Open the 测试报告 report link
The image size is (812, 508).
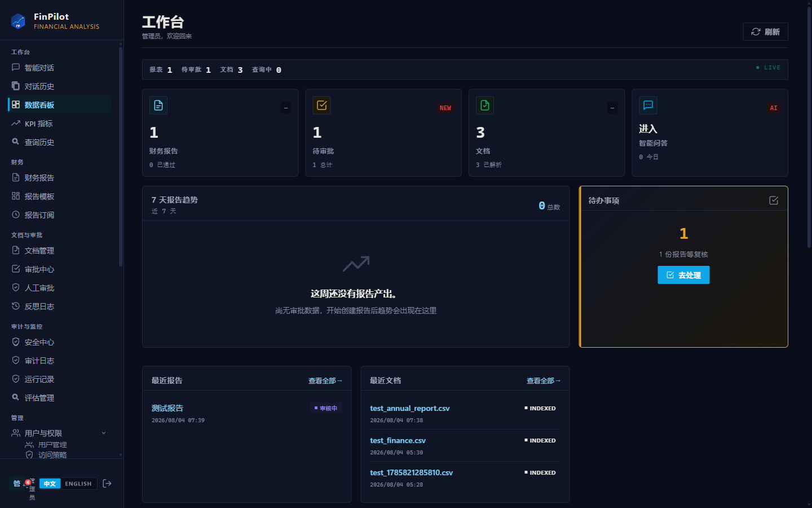point(167,408)
